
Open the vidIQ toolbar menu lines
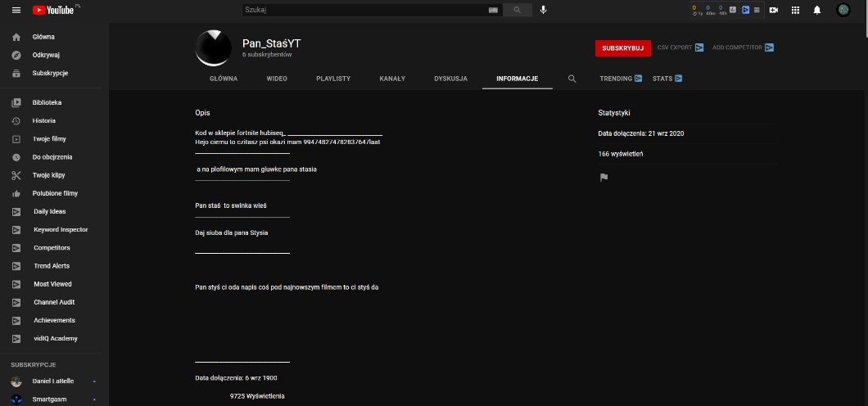point(757,10)
